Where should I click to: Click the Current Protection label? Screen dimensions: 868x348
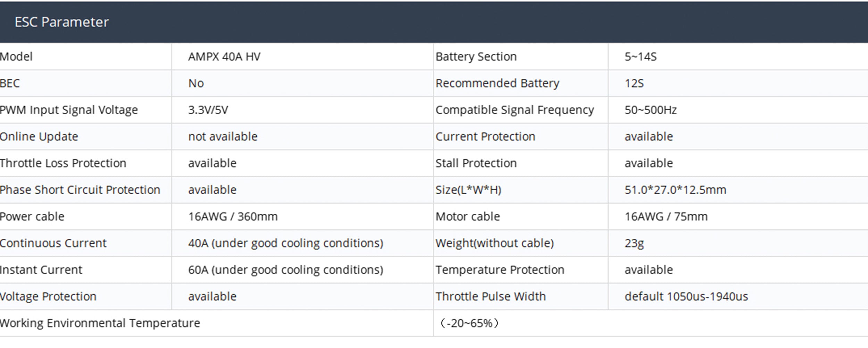click(485, 137)
